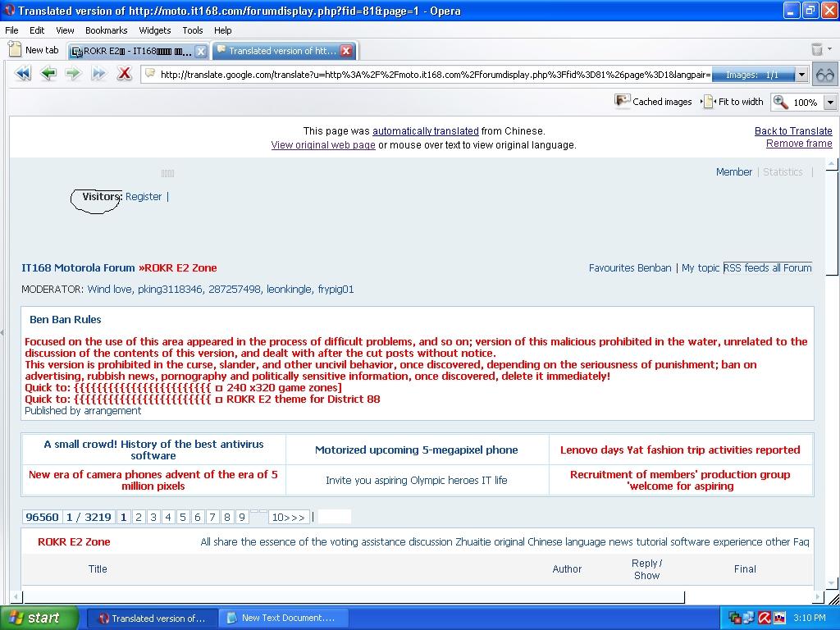The image size is (840, 630).
Task: Open the Help menu
Action: [x=223, y=30]
